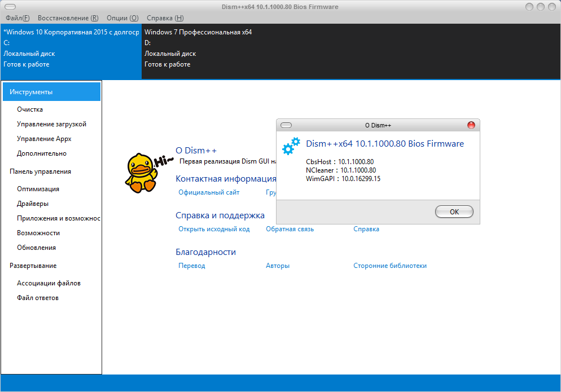Viewport: 561px width, 392px height.
Task: Click the gears icon in About dialog
Action: click(291, 146)
